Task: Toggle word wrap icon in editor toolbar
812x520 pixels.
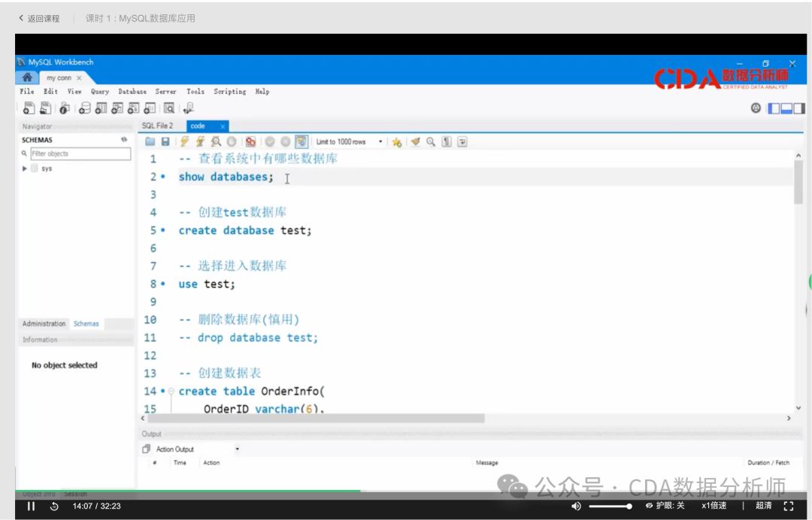Action: [x=462, y=141]
